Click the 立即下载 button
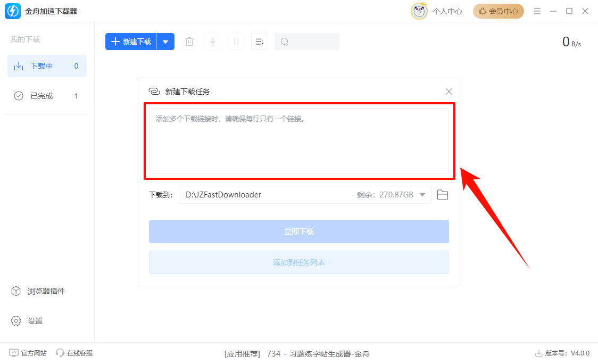Viewport: 598px width, 364px height. pos(298,231)
